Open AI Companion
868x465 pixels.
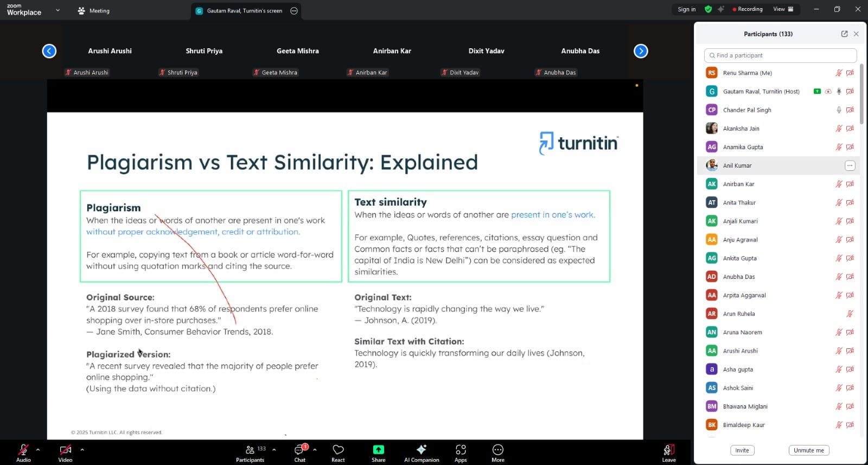421,450
